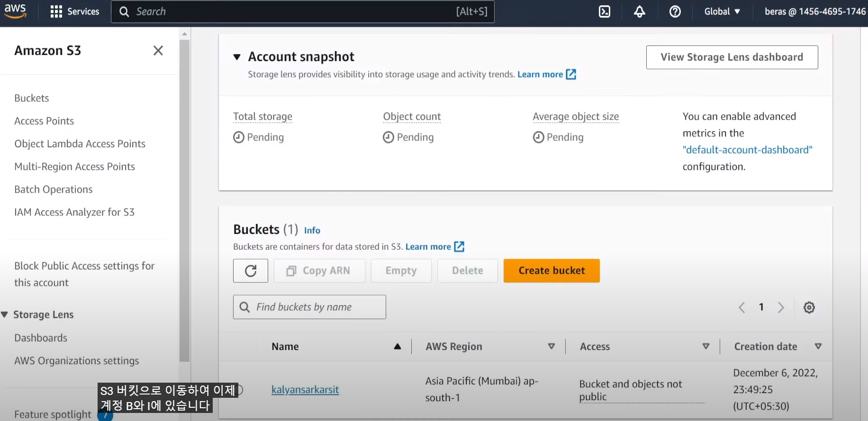868x421 pixels.
Task: Open the kalyansarkarsit bucket link
Action: click(305, 390)
